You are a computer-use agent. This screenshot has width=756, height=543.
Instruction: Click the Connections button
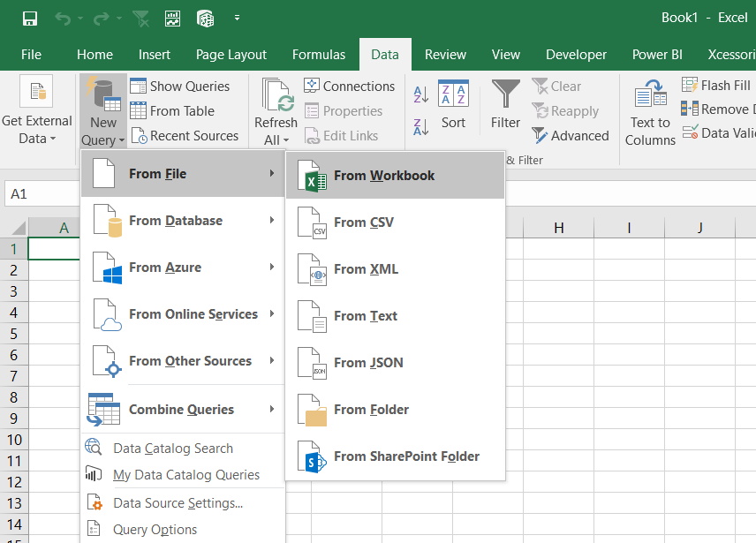coord(350,87)
